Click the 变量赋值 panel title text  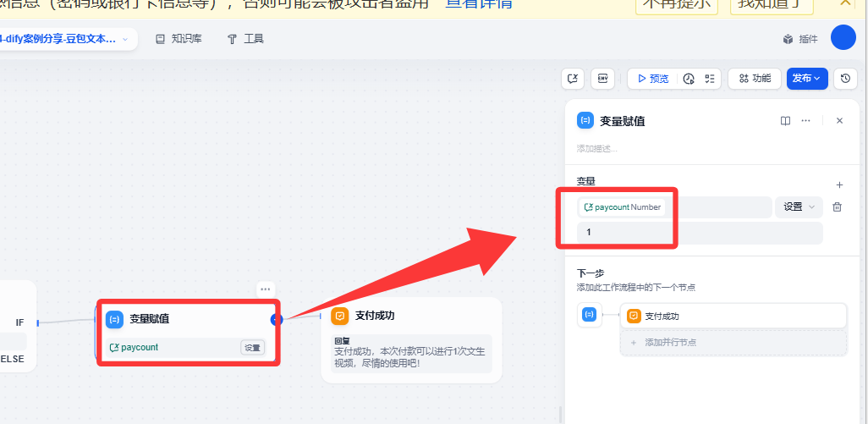tap(622, 121)
